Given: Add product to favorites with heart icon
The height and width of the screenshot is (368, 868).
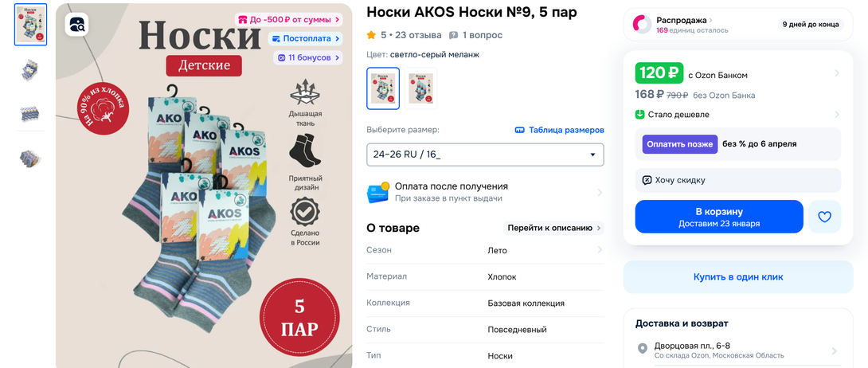Looking at the screenshot, I should click(x=824, y=217).
